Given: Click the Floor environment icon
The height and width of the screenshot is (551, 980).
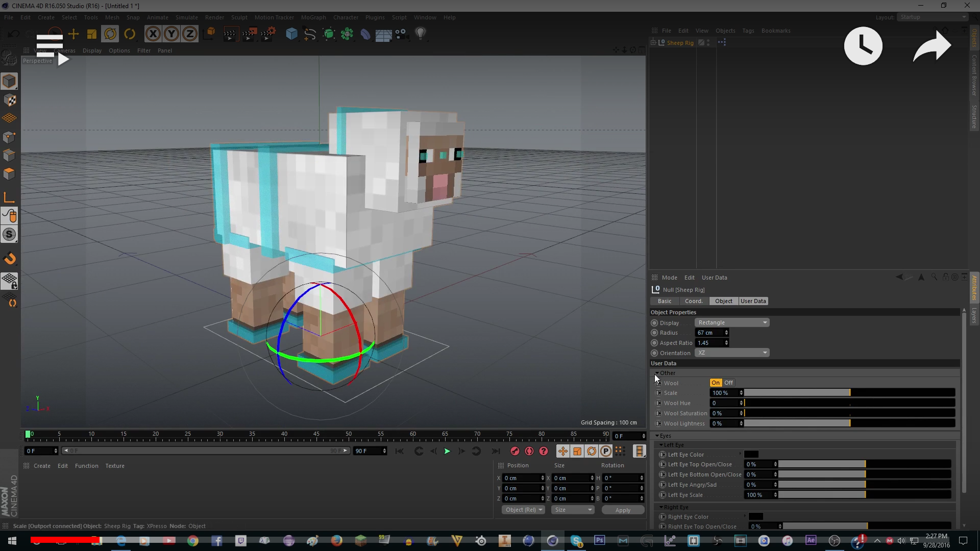Looking at the screenshot, I should click(x=383, y=34).
